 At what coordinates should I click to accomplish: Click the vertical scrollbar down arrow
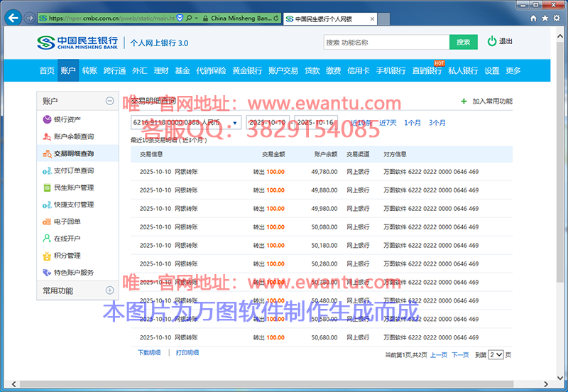tap(559, 378)
